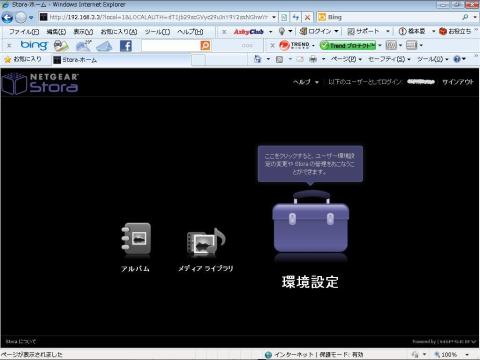Click the Stora について link in the footer

point(21,342)
